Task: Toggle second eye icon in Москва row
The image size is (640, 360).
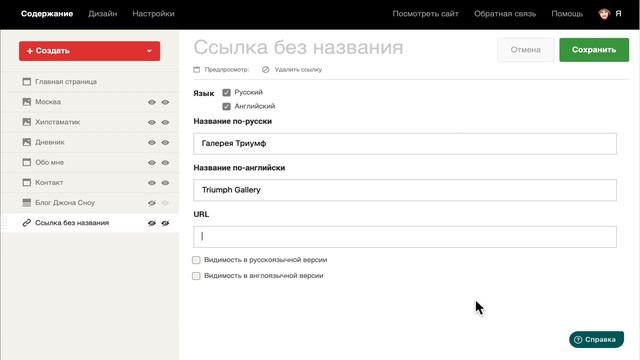Action: 165,102
